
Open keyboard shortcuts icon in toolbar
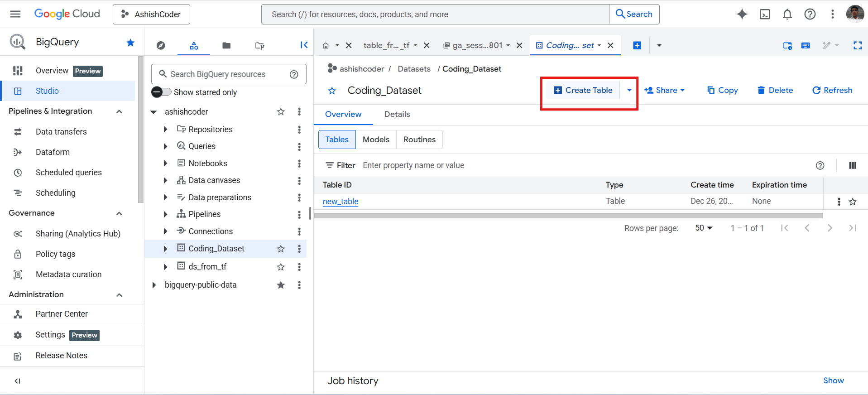806,45
